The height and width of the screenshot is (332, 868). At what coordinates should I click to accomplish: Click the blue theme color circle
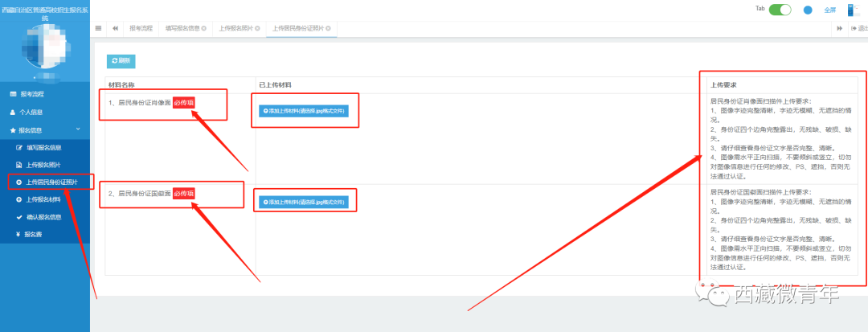coord(808,10)
